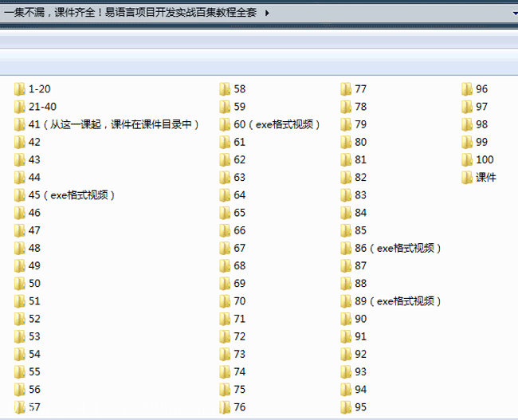Screen dimensions: 518x420
Task: Select the 课件 folder icon
Action: (x=467, y=178)
